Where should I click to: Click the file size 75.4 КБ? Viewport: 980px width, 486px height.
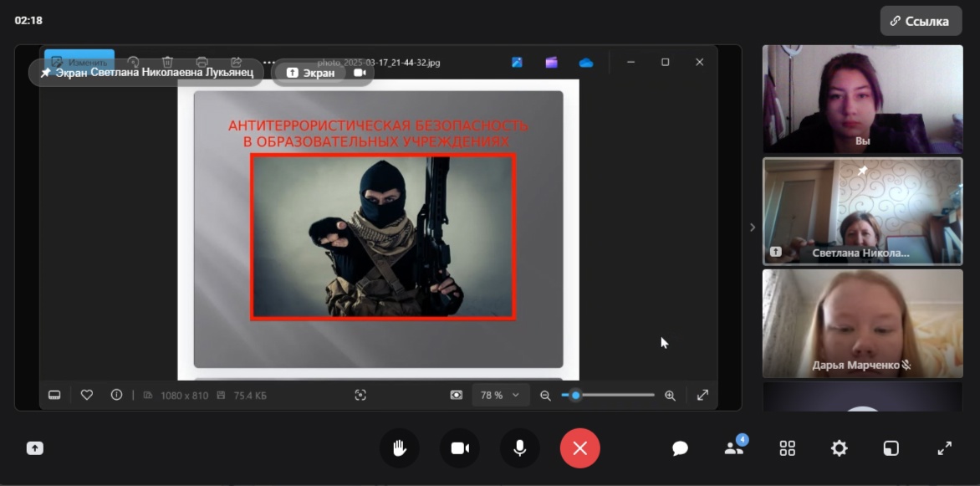250,396
